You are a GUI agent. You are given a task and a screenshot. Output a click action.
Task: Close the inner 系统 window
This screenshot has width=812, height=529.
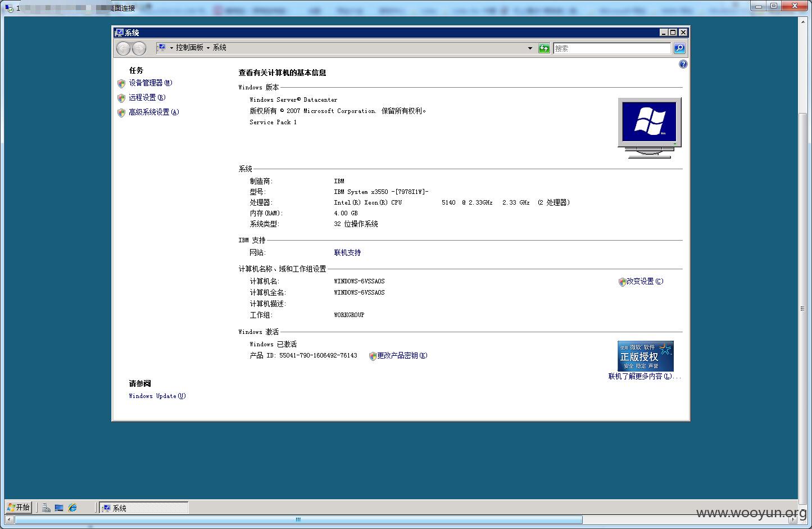tap(683, 33)
